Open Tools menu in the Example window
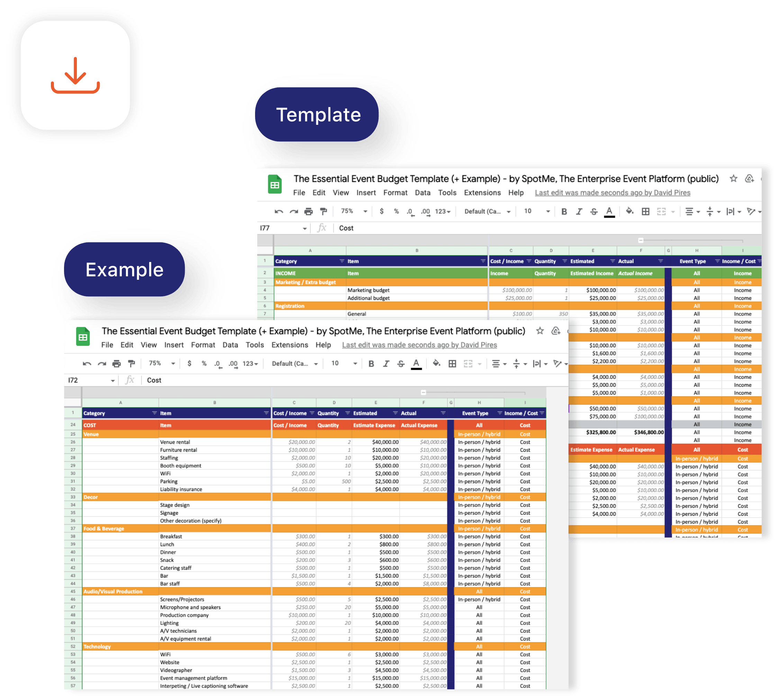This screenshot has width=779, height=700. click(255, 345)
